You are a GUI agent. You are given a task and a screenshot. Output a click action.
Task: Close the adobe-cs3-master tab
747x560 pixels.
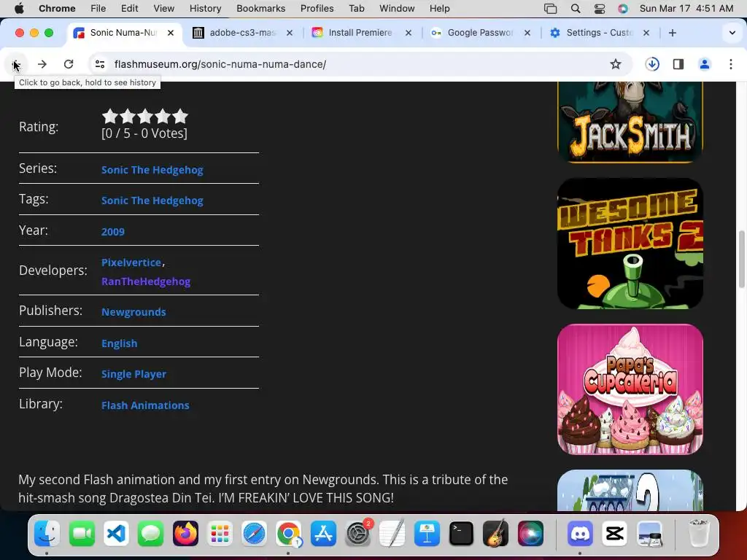pyautogui.click(x=290, y=33)
